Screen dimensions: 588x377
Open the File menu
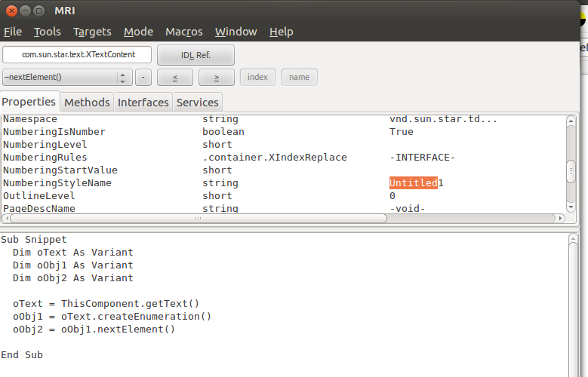(13, 32)
